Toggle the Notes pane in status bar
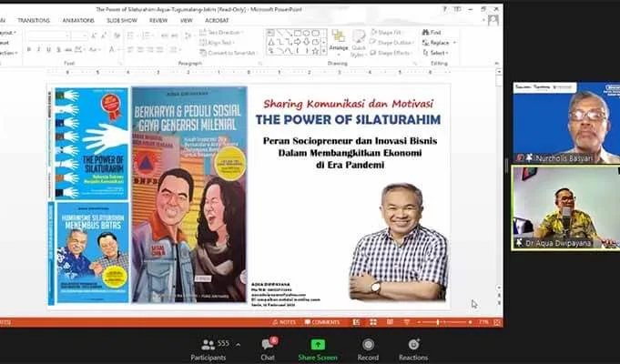 (x=284, y=322)
